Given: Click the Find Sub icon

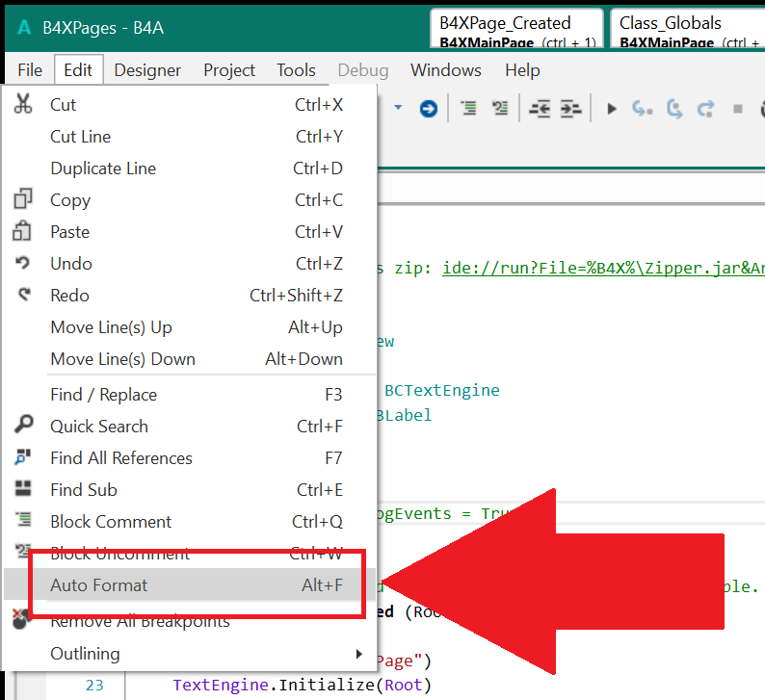Looking at the screenshot, I should [x=23, y=488].
